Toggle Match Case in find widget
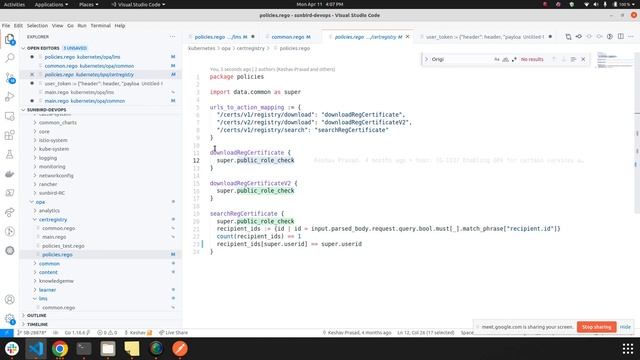This screenshot has height=360, width=640. pyautogui.click(x=497, y=59)
